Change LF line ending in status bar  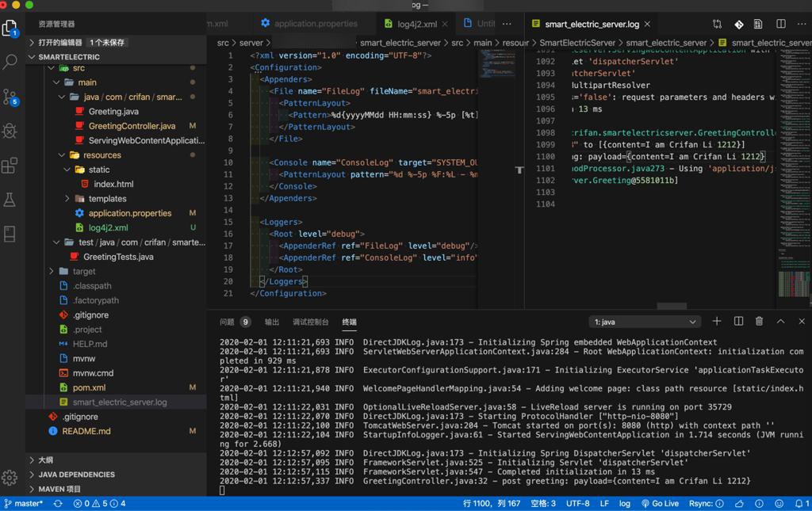(603, 503)
